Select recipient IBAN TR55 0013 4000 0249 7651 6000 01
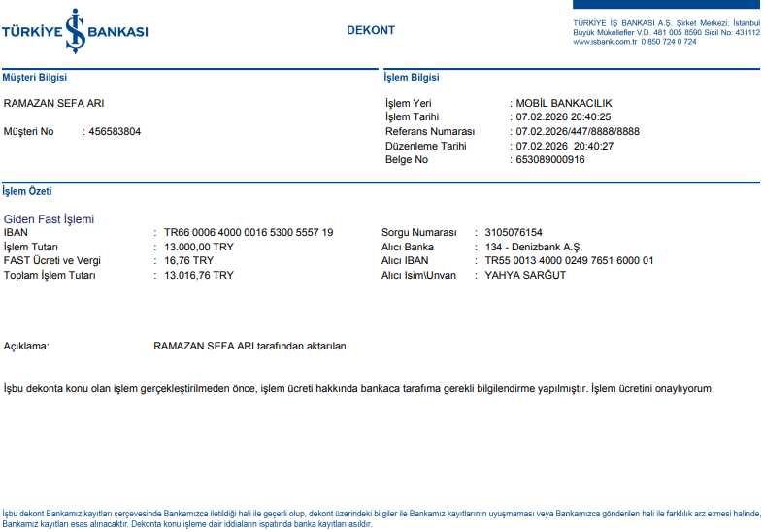 coord(569,260)
